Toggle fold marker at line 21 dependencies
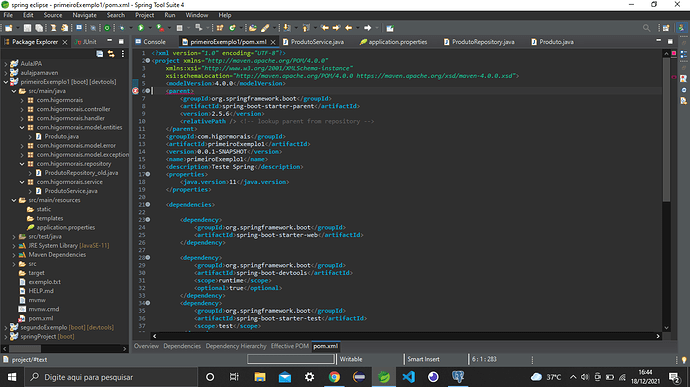 148,204
